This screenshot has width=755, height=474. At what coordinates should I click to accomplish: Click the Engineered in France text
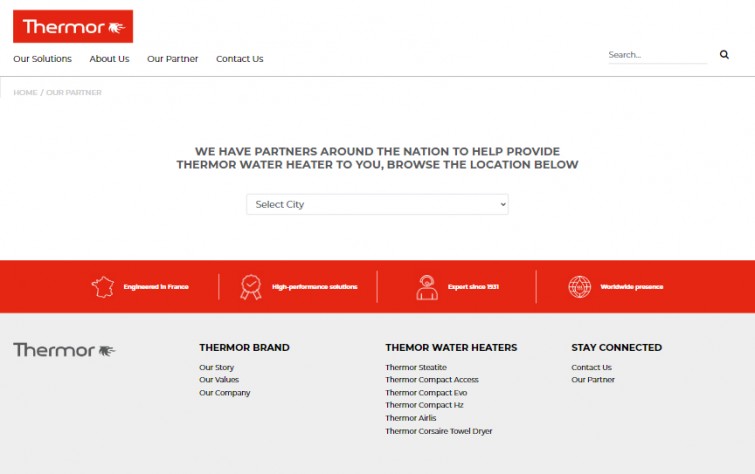click(156, 287)
